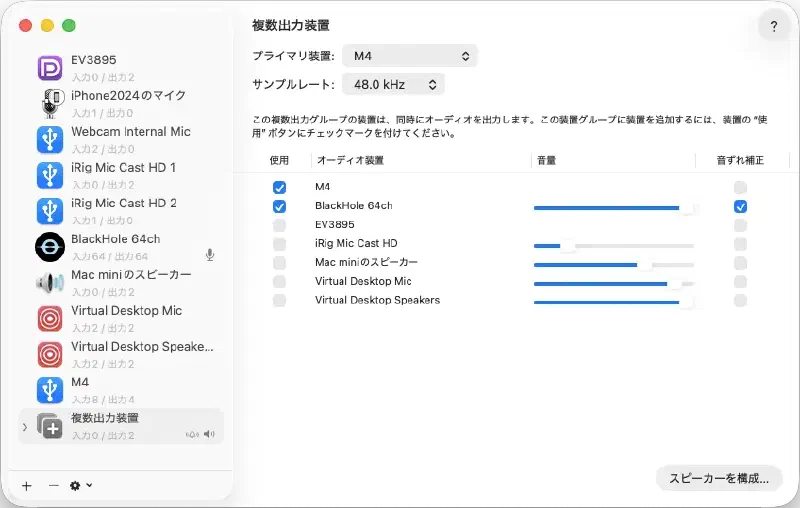Enable 使用 checkbox for Mac miniのスピーカー
This screenshot has width=800, height=508.
point(279,263)
